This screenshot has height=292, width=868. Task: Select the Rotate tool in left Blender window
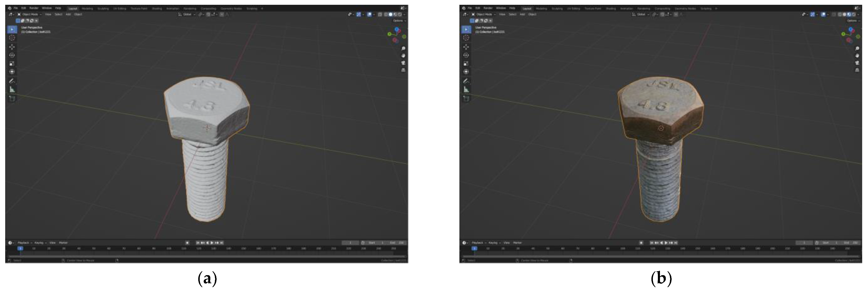click(12, 55)
